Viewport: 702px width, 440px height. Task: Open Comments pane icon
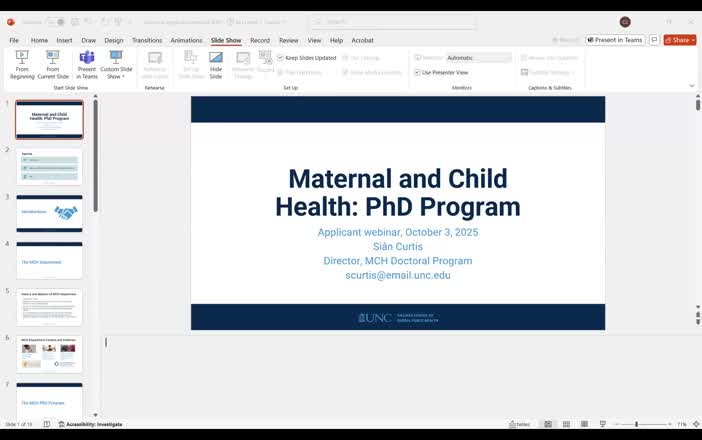click(654, 40)
